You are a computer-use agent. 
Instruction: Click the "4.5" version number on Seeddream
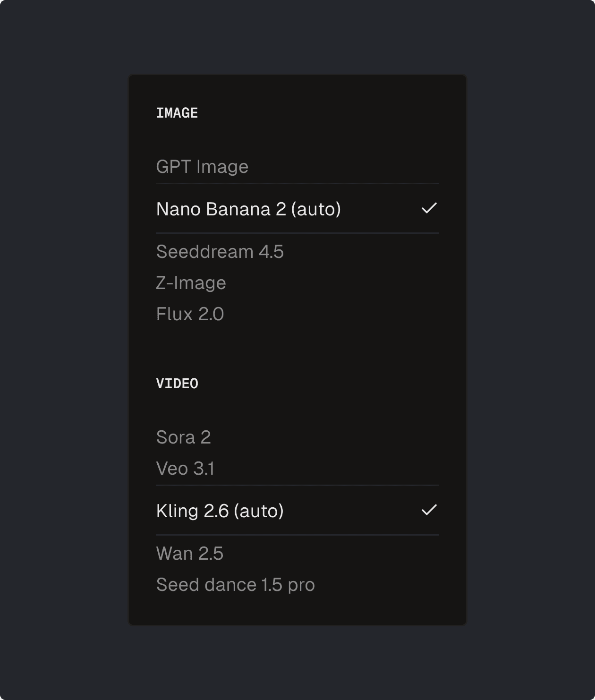tap(271, 252)
